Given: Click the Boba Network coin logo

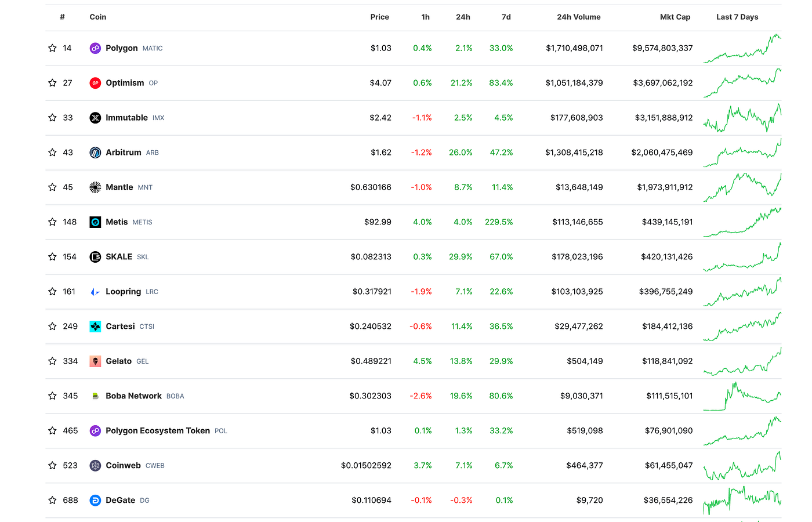Looking at the screenshot, I should click(95, 396).
